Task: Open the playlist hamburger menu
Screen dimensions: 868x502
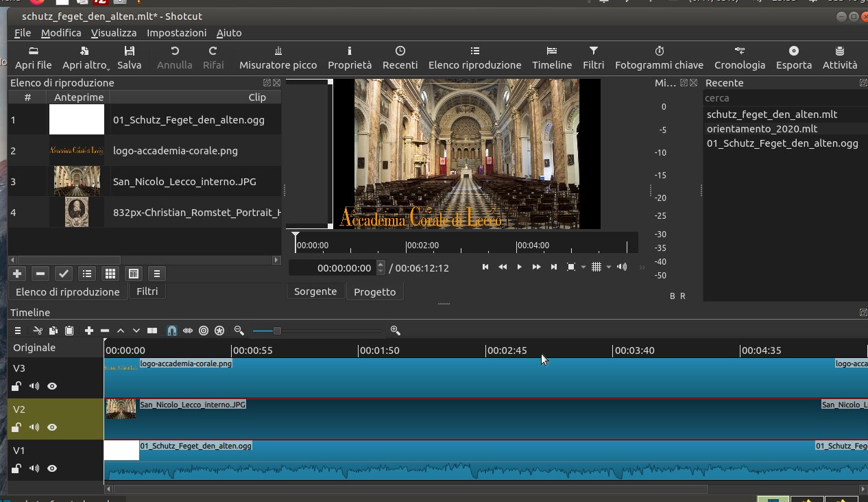Action: tap(157, 274)
